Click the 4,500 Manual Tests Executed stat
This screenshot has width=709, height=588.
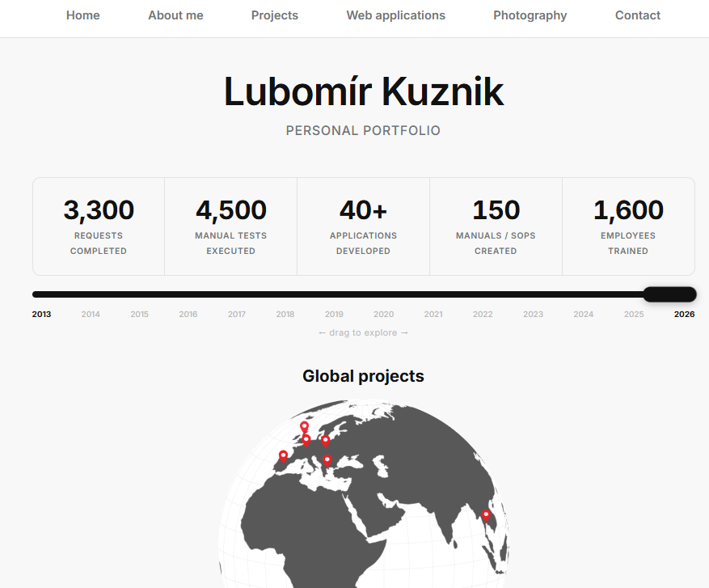(231, 226)
